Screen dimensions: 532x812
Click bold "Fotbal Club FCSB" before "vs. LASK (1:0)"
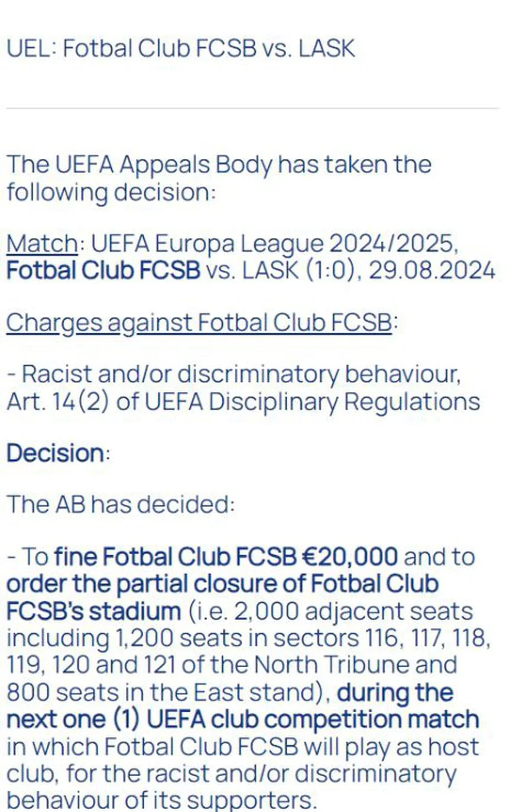103,271
